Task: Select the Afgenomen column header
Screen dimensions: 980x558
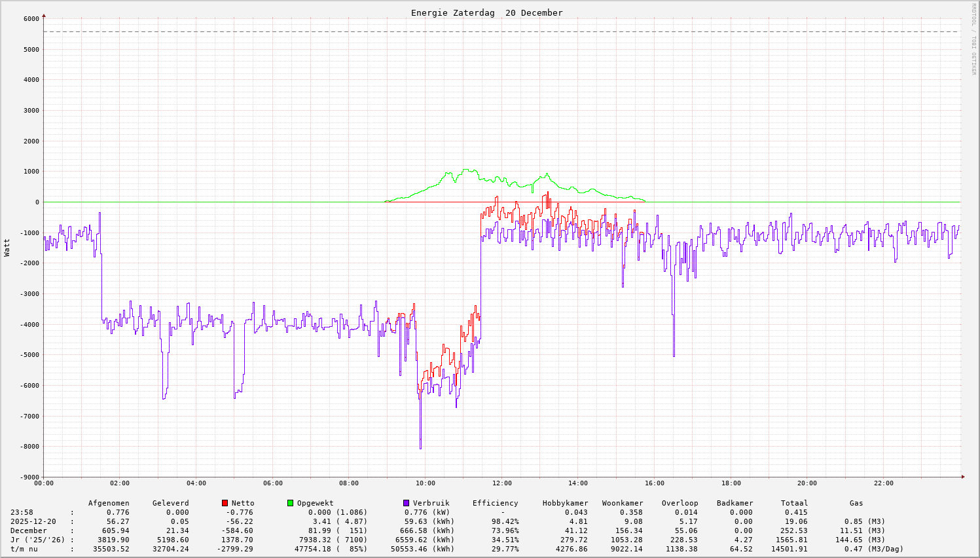Action: pos(109,503)
